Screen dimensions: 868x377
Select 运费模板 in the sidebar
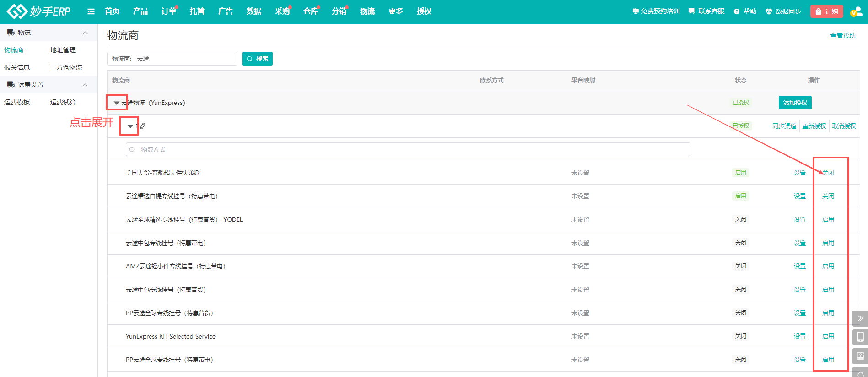click(17, 102)
